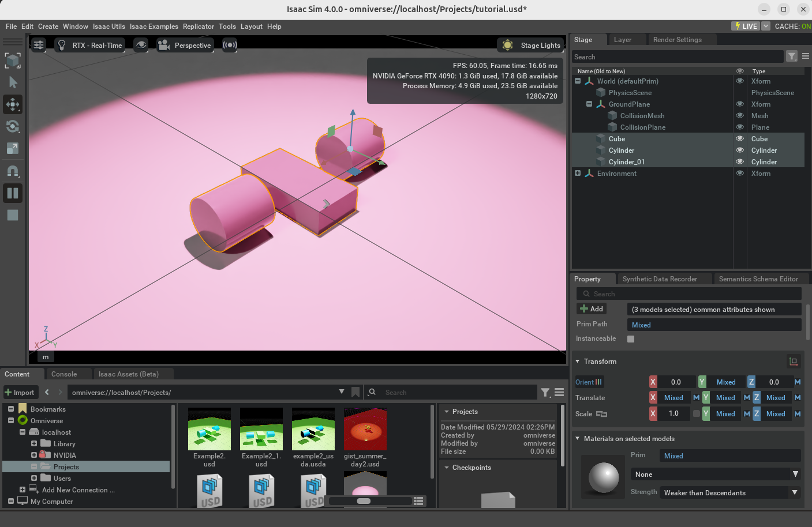The height and width of the screenshot is (527, 812).
Task: Click the material preview sphere
Action: pos(604,477)
